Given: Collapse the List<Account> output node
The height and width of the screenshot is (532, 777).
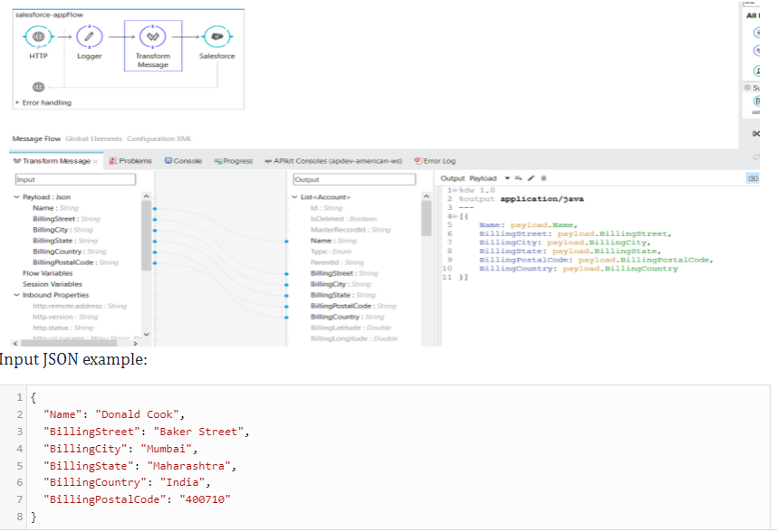Looking at the screenshot, I should pos(294,197).
